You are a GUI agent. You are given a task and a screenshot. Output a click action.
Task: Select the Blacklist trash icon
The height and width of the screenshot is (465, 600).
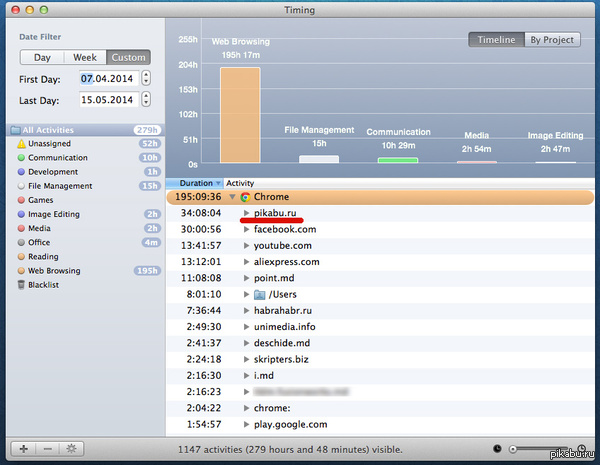point(19,284)
